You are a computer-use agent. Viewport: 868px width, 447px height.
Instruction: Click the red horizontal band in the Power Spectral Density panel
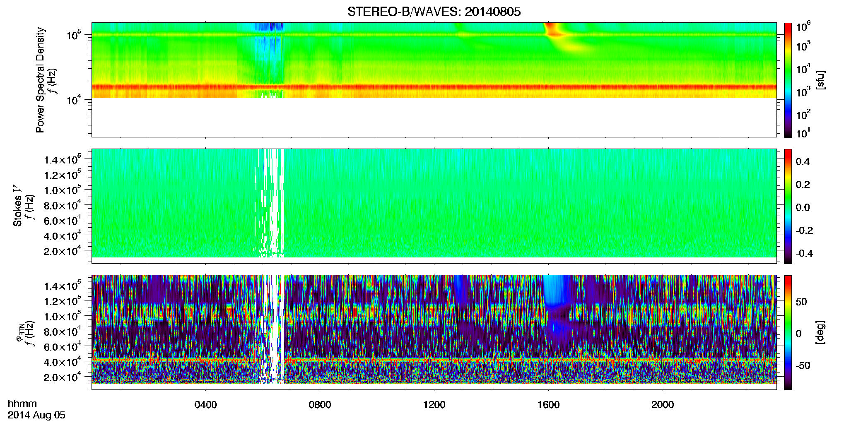click(434, 87)
